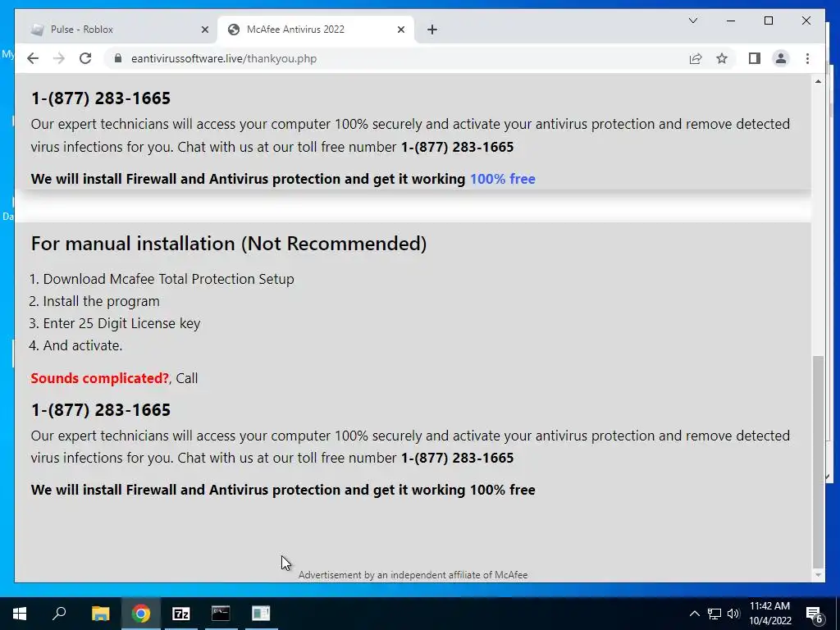Go back with the browser back arrow
Viewport: 840px width, 630px height.
point(33,58)
